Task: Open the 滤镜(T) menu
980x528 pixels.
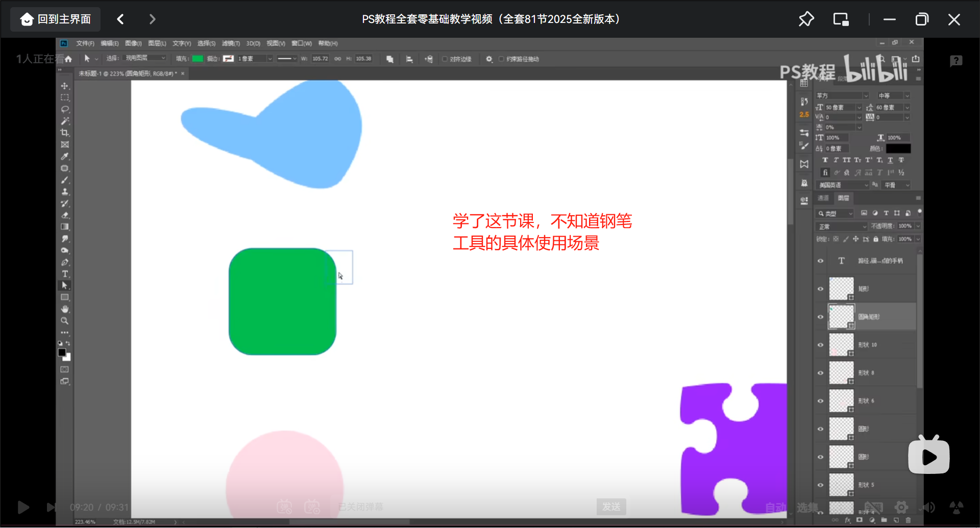Action: [231, 43]
